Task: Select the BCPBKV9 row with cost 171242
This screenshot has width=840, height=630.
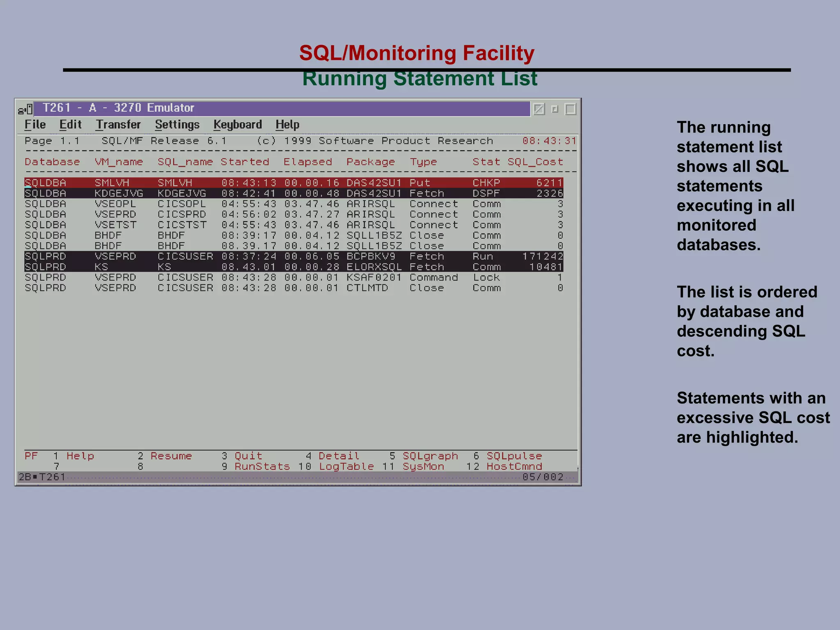Action: coord(294,256)
